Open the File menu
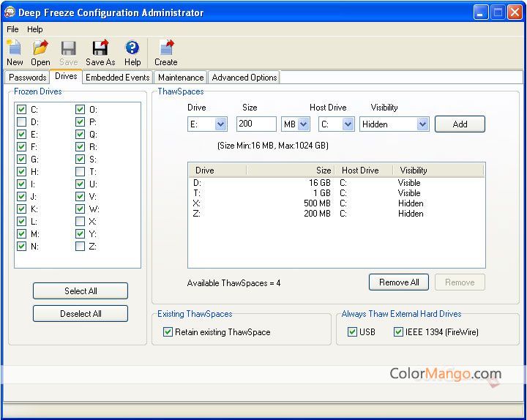Viewport: 527px width, 420px height. pyautogui.click(x=12, y=29)
